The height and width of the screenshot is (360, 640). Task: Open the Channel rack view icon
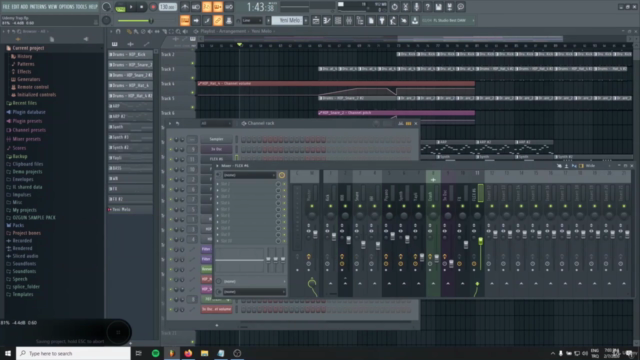click(x=338, y=20)
